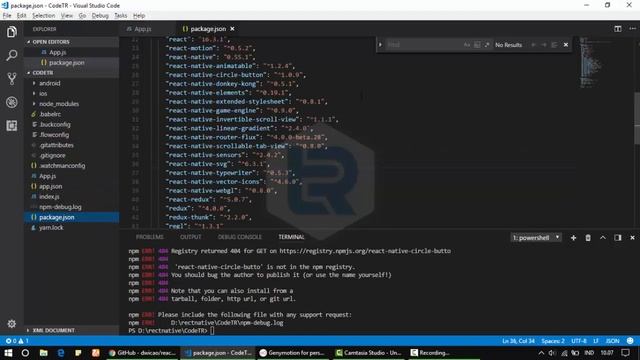Open the Source Control view

pyautogui.click(x=11, y=78)
